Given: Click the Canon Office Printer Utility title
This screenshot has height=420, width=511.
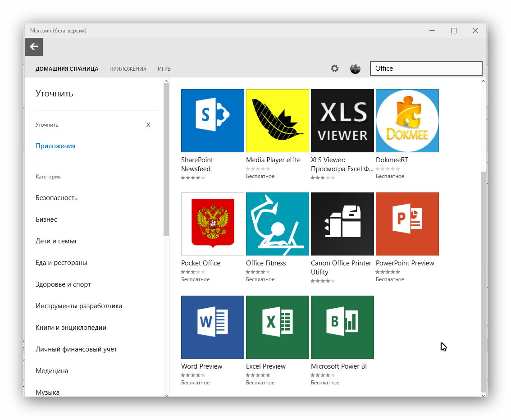Looking at the screenshot, I should tap(341, 268).
